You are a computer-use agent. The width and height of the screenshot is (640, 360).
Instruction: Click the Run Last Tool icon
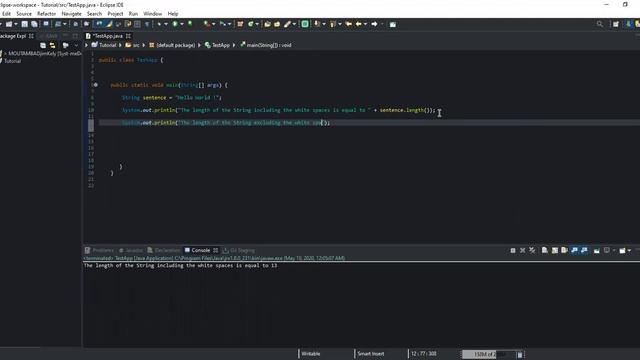tap(207, 24)
